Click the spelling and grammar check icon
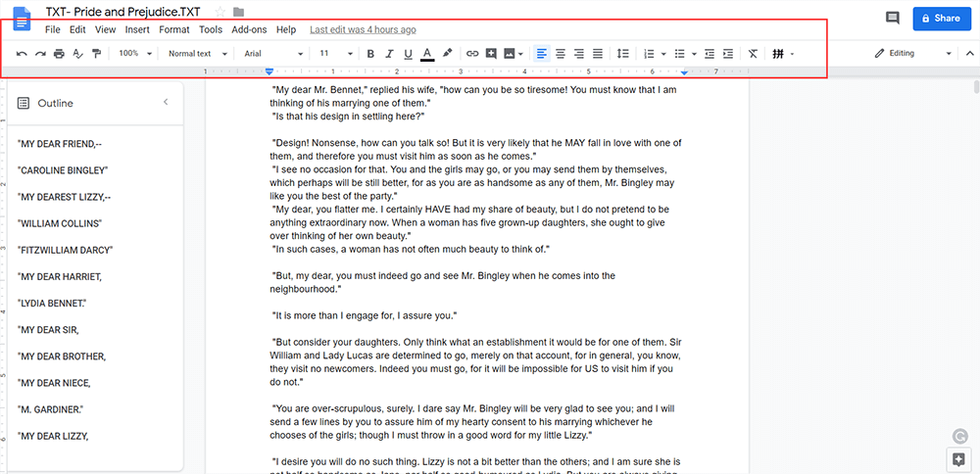The width and height of the screenshot is (980, 474). [77, 54]
